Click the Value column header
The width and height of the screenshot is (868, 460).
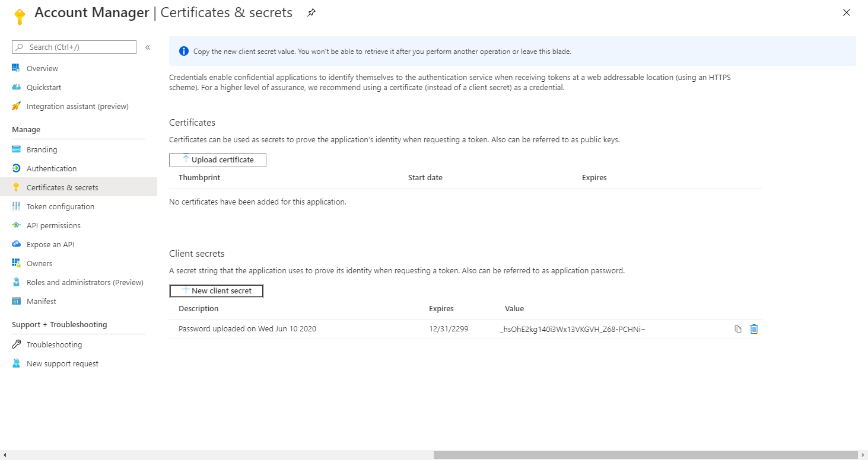pos(514,308)
